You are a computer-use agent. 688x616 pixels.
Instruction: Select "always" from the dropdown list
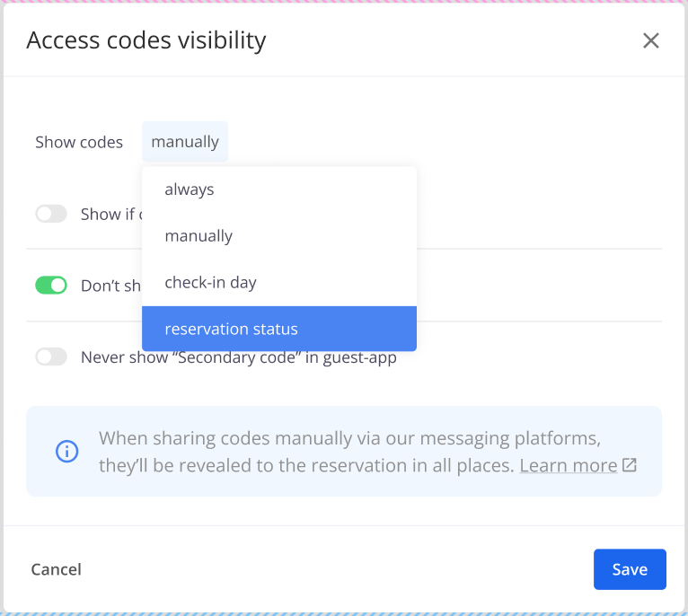pyautogui.click(x=190, y=189)
